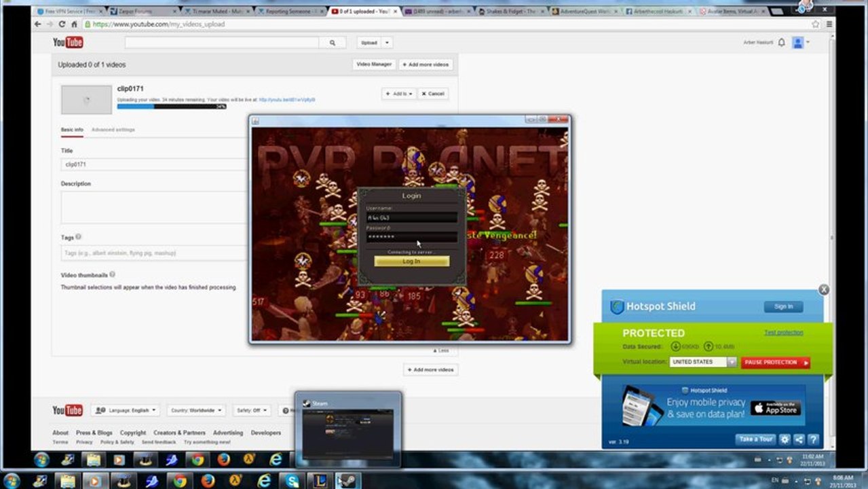
Task: Click the Chrome home icon
Action: pos(73,24)
